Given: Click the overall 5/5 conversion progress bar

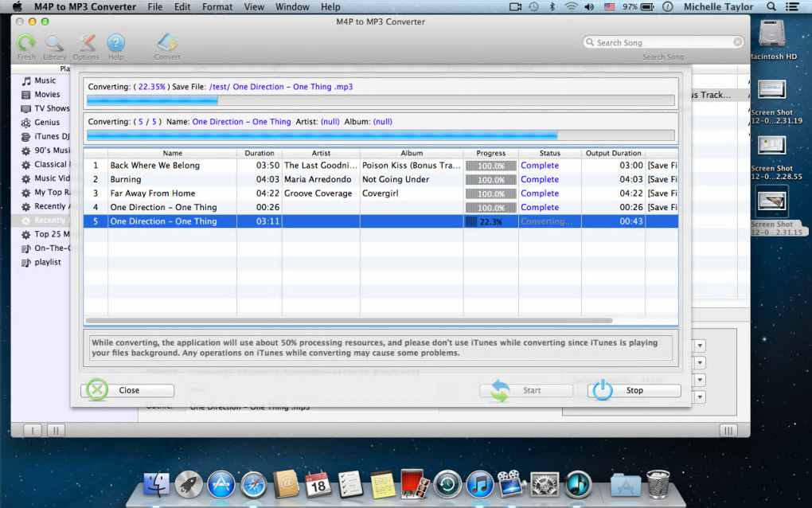Looking at the screenshot, I should pyautogui.click(x=381, y=135).
